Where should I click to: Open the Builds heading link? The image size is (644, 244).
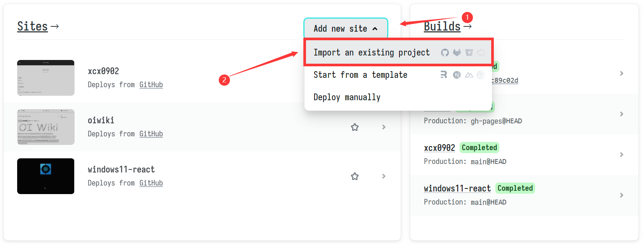tap(442, 26)
